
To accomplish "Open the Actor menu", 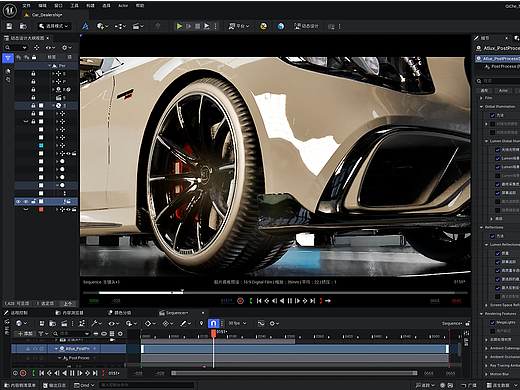I will (123, 6).
